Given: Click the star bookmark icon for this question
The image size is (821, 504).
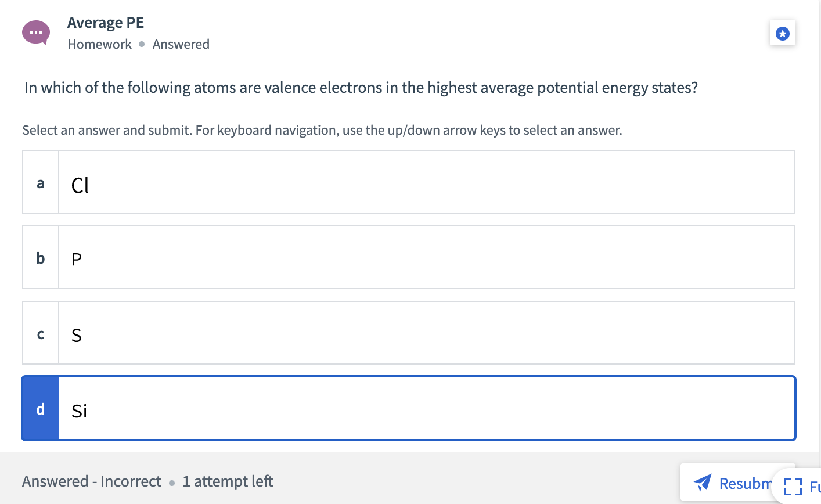Looking at the screenshot, I should click(x=783, y=33).
